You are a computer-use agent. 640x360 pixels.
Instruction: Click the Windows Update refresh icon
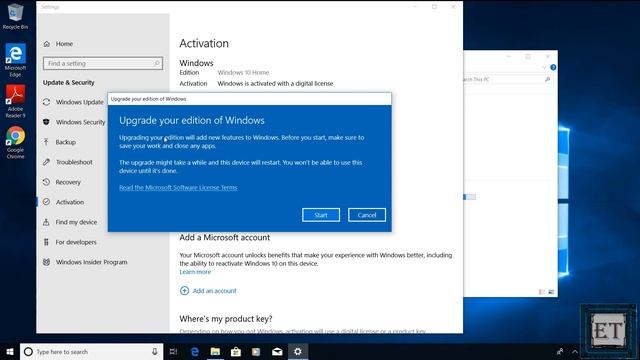pos(47,102)
